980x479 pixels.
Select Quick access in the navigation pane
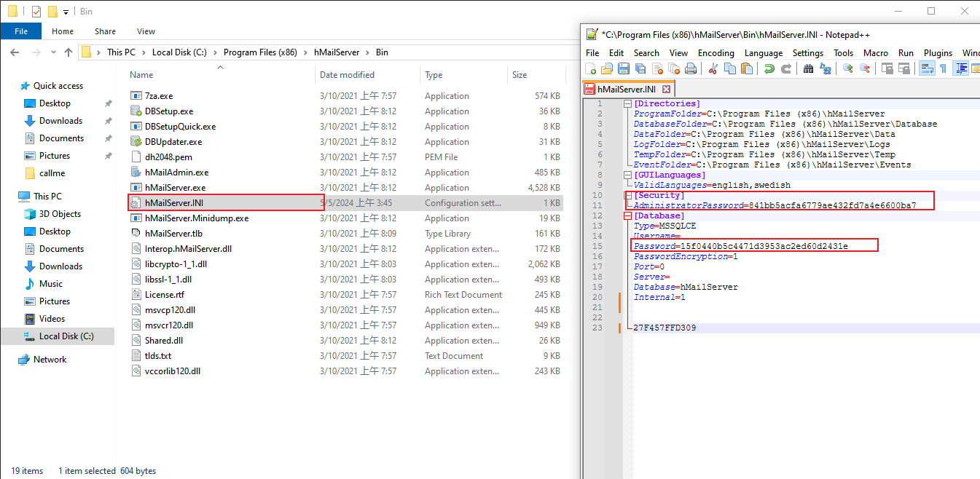58,86
